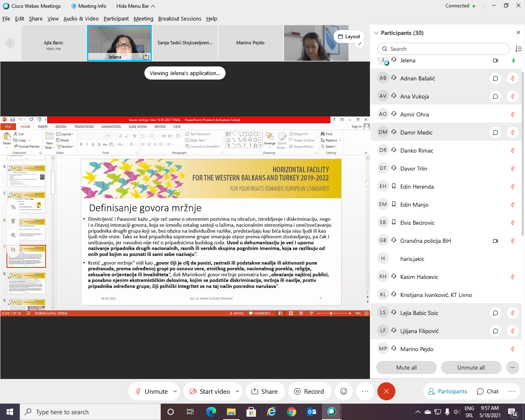Click the Mute all button
525x420 pixels.
tap(406, 367)
